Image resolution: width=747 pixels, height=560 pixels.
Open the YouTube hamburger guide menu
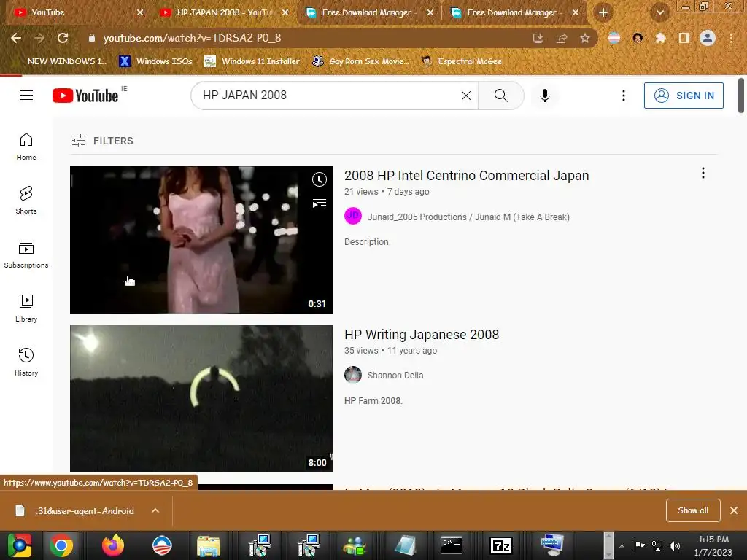tap(26, 96)
